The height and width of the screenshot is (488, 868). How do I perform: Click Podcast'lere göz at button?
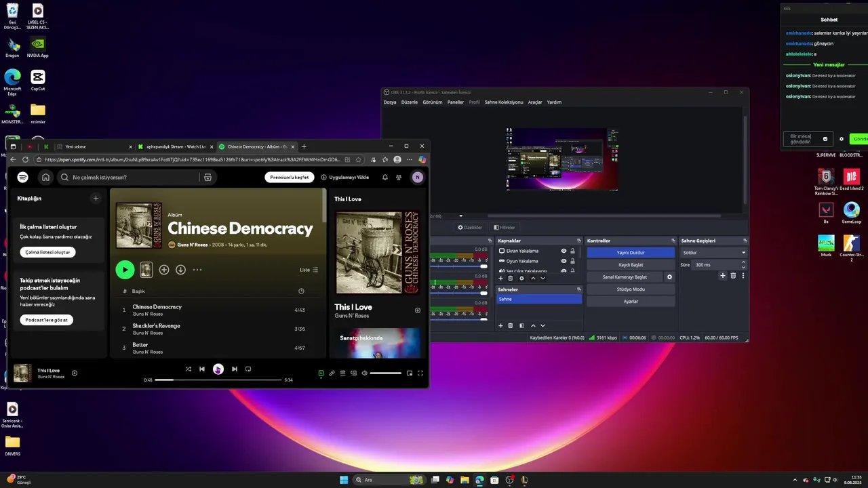click(46, 320)
